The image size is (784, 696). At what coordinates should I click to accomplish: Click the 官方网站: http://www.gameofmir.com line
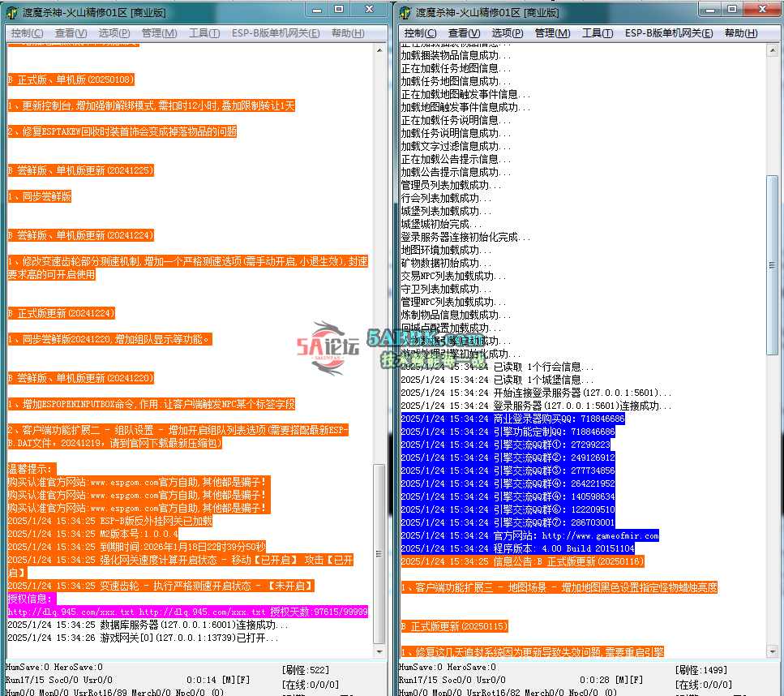coord(529,535)
